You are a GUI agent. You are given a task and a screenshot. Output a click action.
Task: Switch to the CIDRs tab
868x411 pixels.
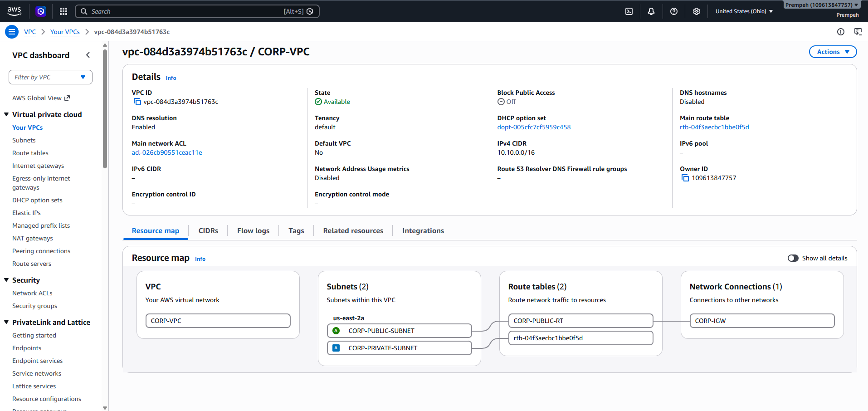(208, 231)
